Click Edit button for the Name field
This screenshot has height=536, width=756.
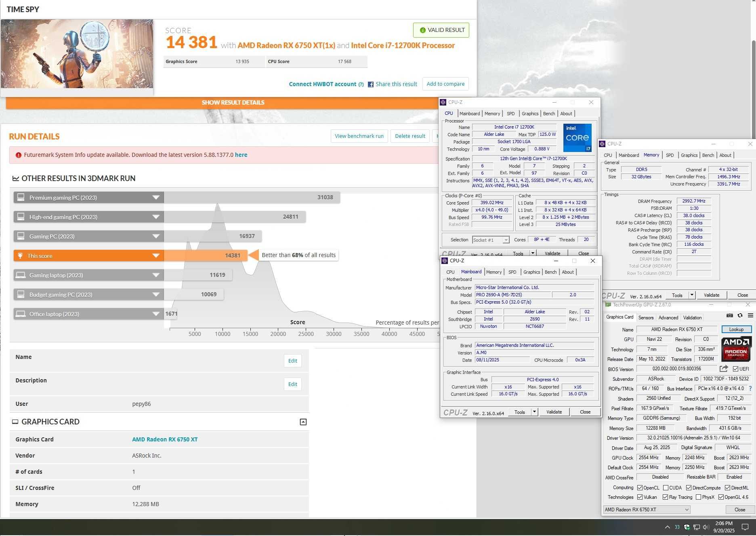[x=293, y=361]
